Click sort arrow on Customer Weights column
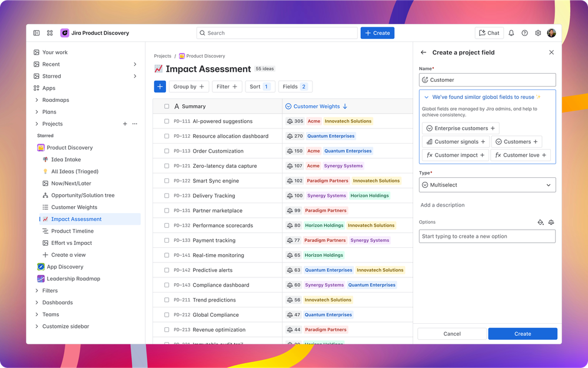588x368 pixels. (x=345, y=107)
